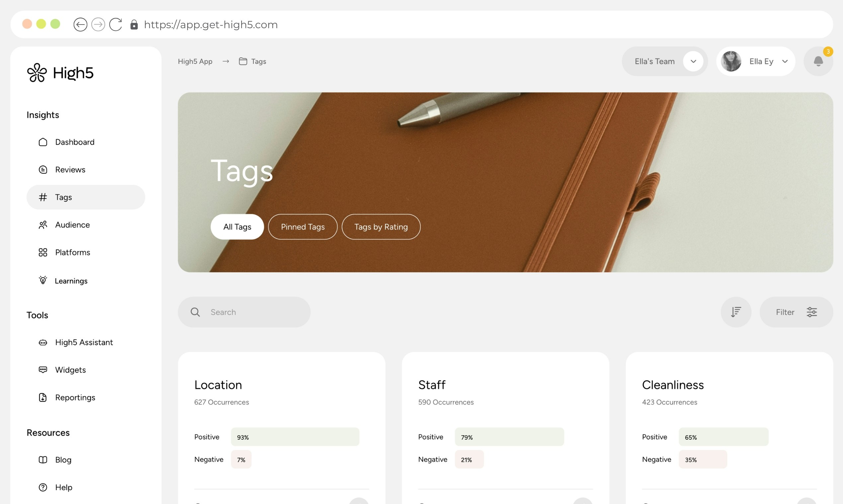Select the All Tags tab
Viewport: 843px width, 504px height.
237,227
